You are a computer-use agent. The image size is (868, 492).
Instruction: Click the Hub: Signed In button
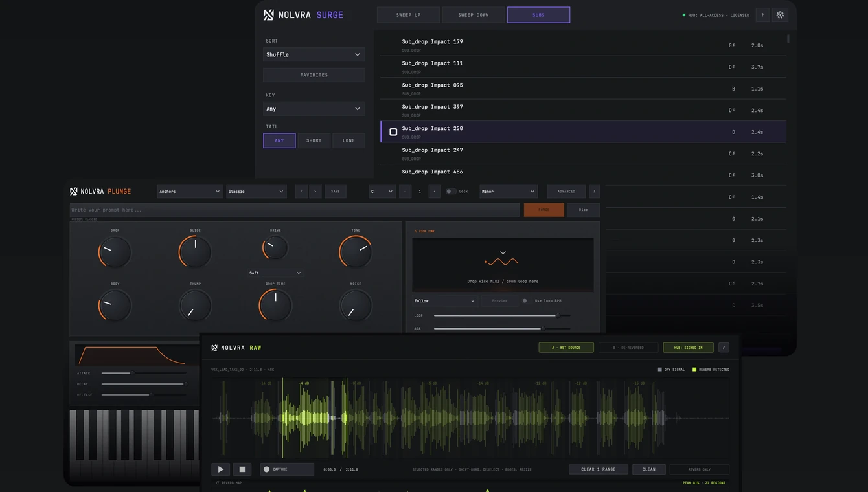coord(688,348)
